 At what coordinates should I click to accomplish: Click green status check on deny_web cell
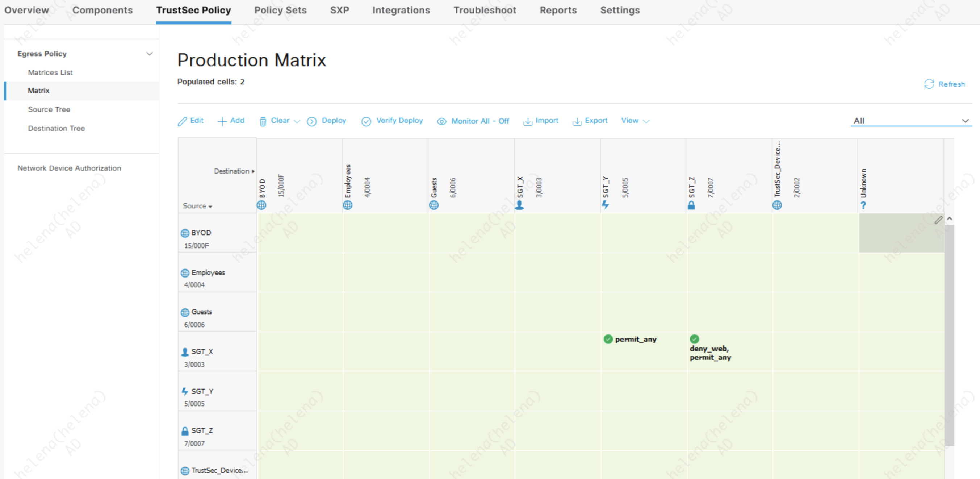coord(694,338)
